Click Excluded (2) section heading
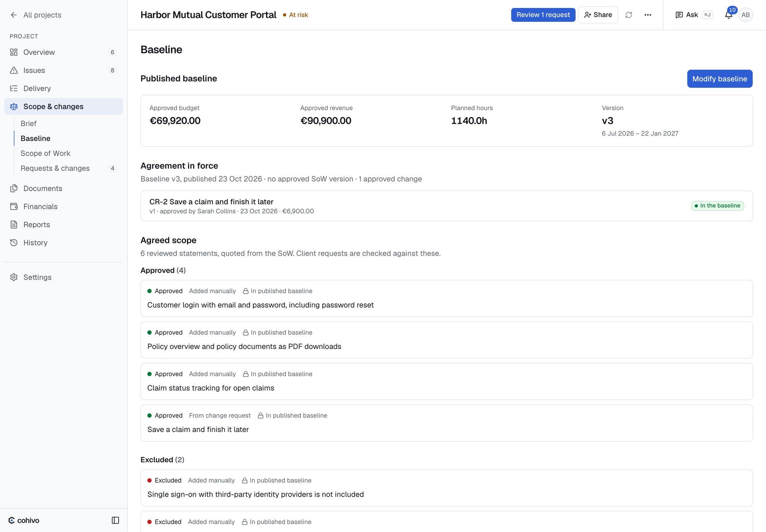This screenshot has height=532, width=766. coord(162,460)
